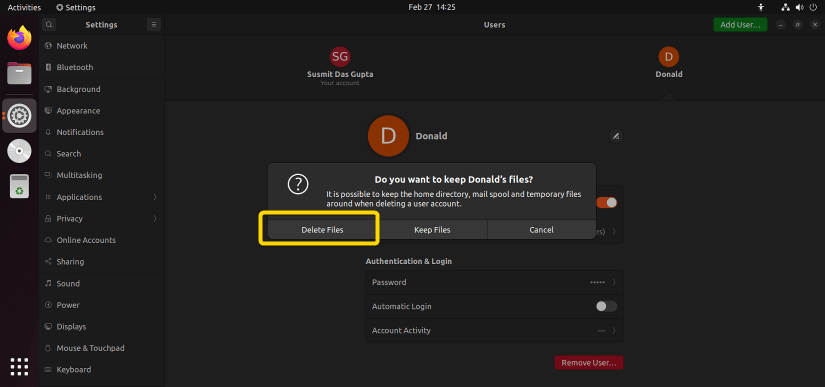Show Applications grid in dock
This screenshot has width=825, height=387.
19,366
